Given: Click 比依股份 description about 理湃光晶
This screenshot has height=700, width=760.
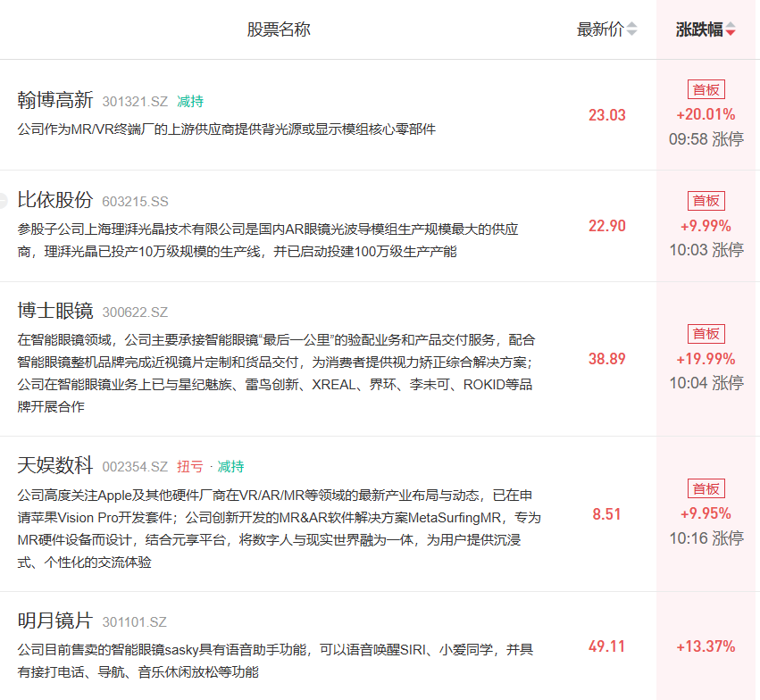Looking at the screenshot, I should click(268, 240).
